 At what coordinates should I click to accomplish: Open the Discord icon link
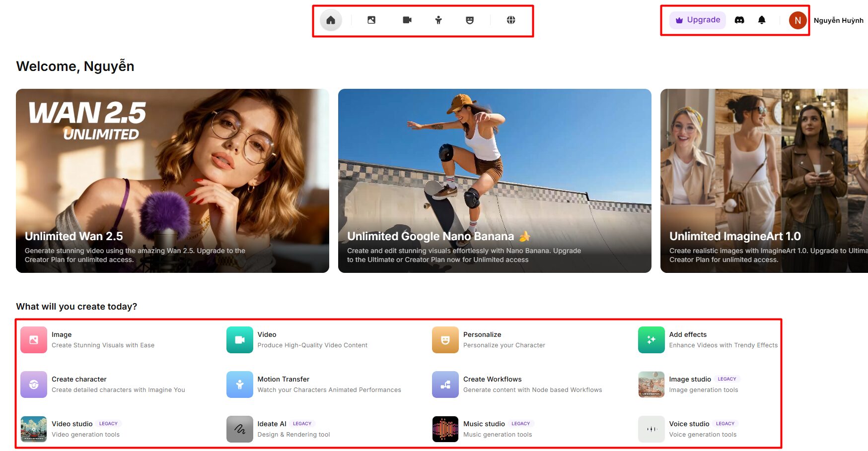pos(739,20)
